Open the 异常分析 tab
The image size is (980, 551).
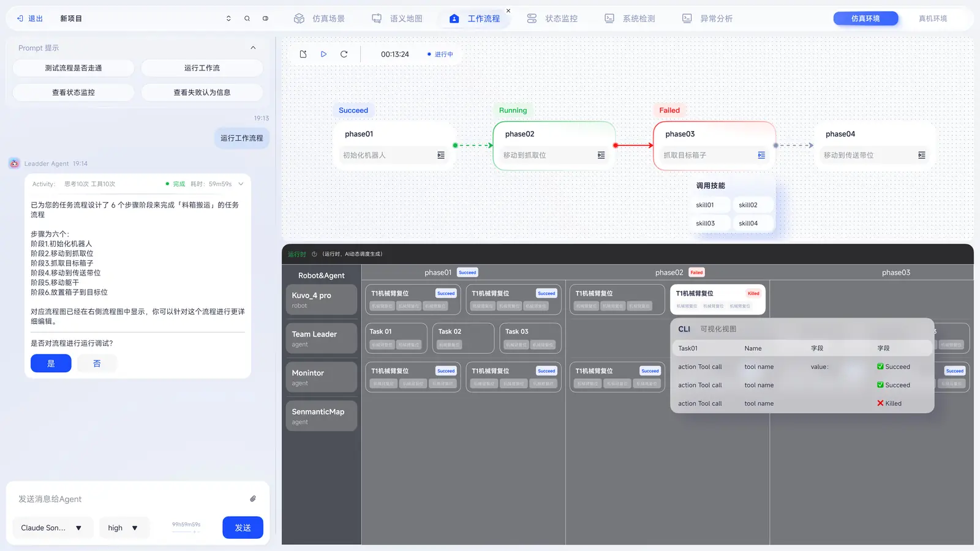(x=707, y=18)
